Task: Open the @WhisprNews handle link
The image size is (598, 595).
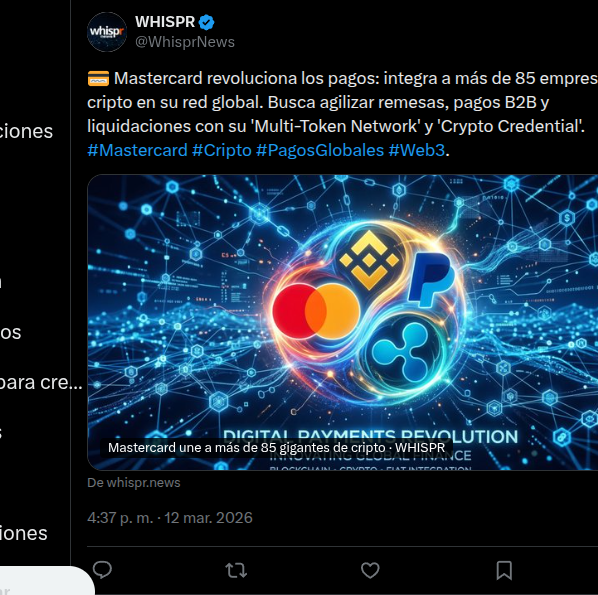Action: [x=185, y=42]
